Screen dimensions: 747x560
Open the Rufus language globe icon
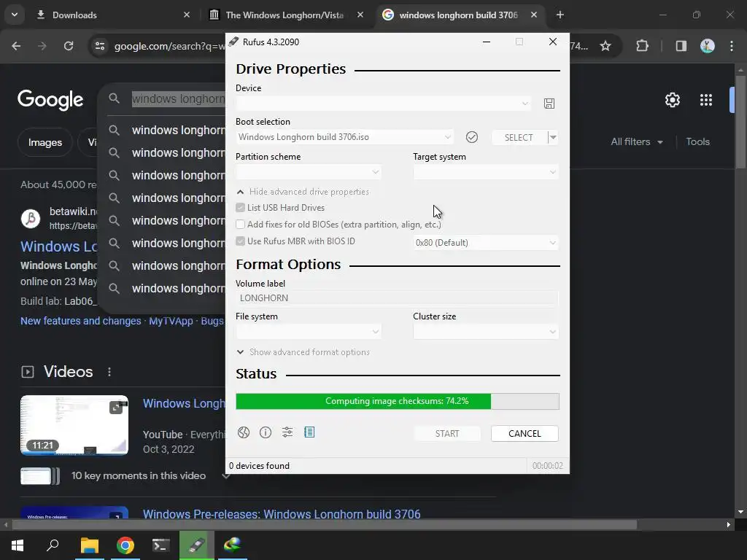[244, 432]
